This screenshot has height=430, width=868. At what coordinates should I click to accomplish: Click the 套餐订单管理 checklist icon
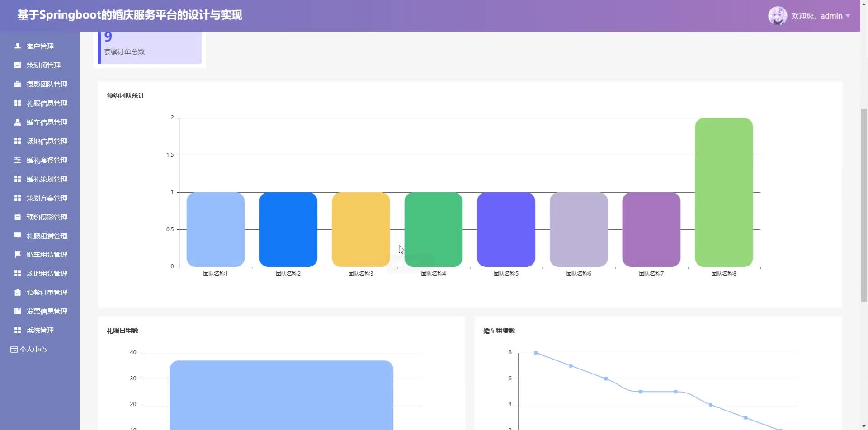pos(18,292)
